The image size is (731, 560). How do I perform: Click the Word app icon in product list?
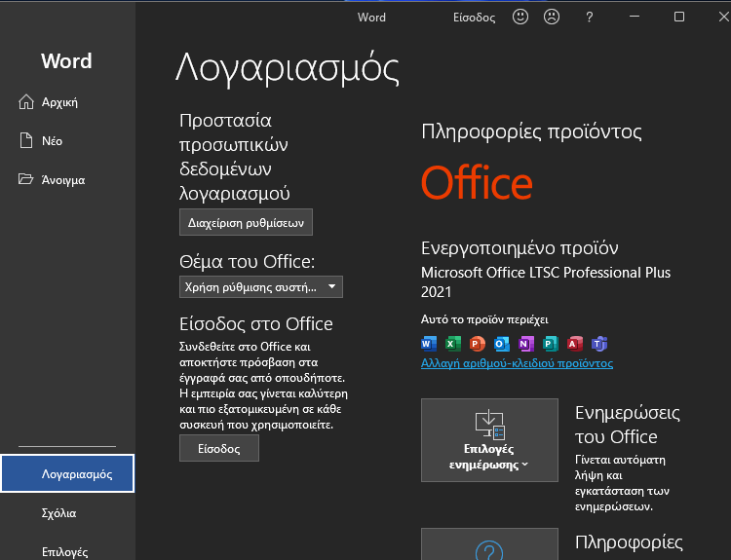click(429, 344)
